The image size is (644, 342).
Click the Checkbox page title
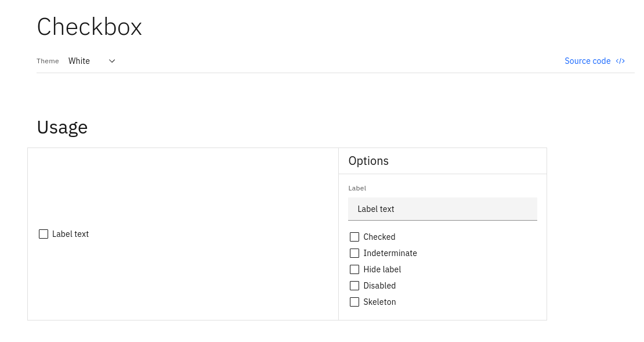click(x=89, y=27)
